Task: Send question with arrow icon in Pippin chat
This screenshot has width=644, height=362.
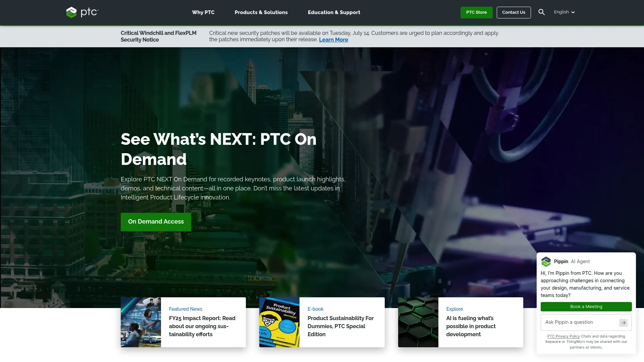Action: point(623,322)
